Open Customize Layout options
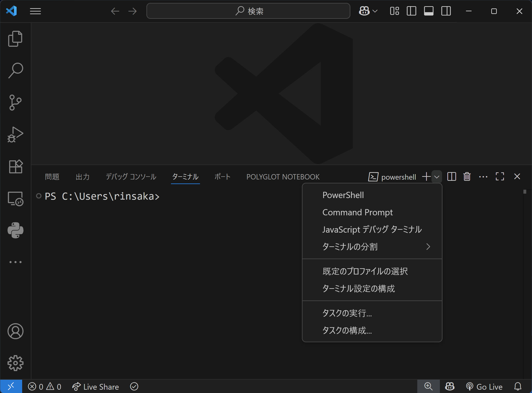Viewport: 532px width, 393px height. point(394,11)
